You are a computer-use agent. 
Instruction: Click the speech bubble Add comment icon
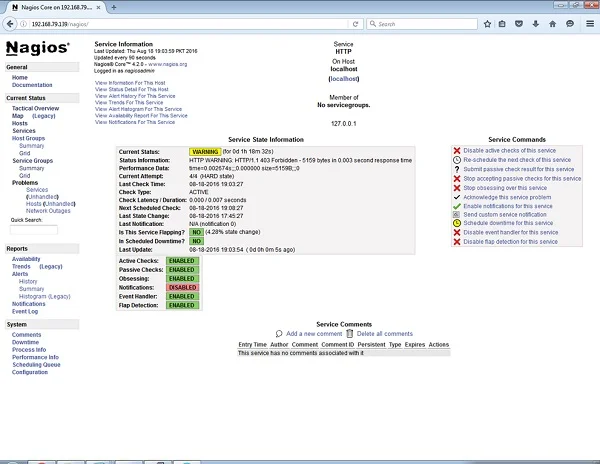[279, 334]
